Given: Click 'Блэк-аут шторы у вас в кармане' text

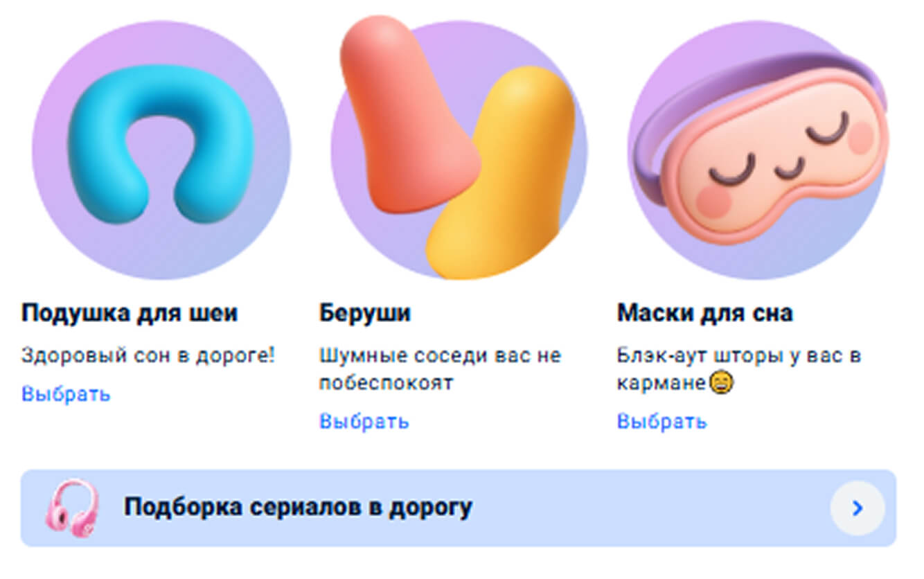Looking at the screenshot, I should pyautogui.click(x=738, y=369).
